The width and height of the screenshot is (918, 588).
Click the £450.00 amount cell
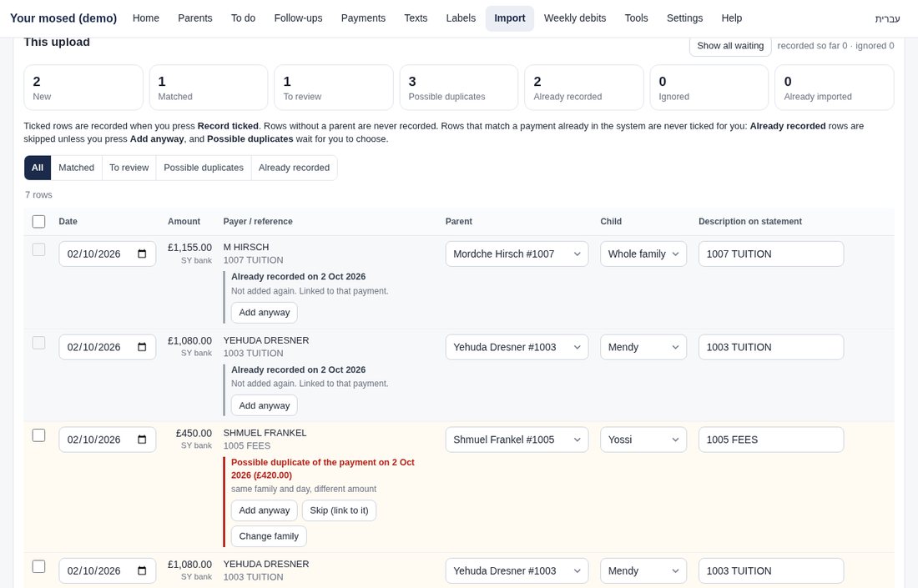click(x=194, y=434)
